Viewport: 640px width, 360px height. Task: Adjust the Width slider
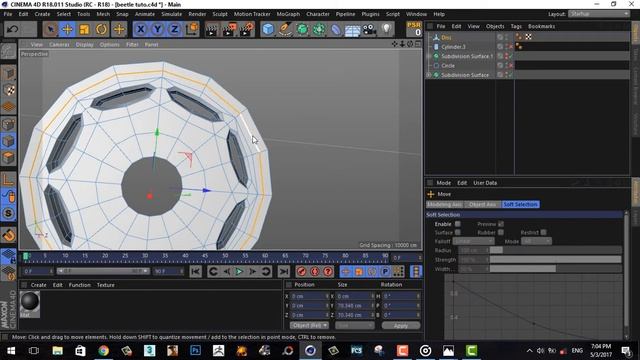coord(556,269)
